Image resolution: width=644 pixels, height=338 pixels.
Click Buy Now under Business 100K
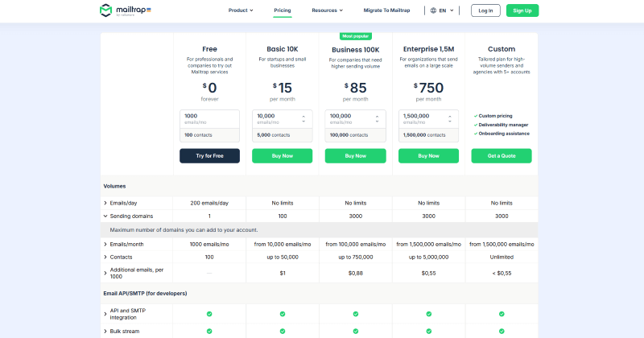(x=355, y=155)
